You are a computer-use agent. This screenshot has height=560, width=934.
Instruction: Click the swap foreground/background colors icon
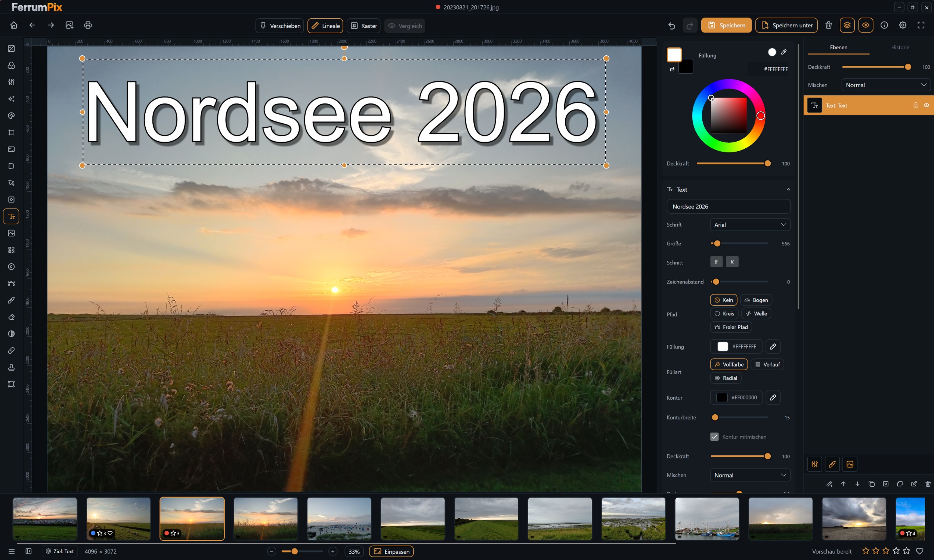672,69
